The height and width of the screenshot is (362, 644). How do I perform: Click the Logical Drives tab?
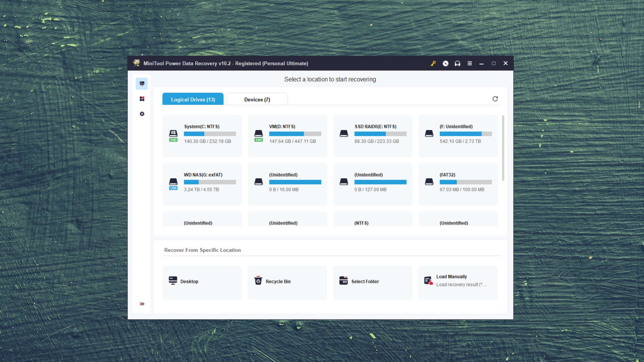click(193, 100)
